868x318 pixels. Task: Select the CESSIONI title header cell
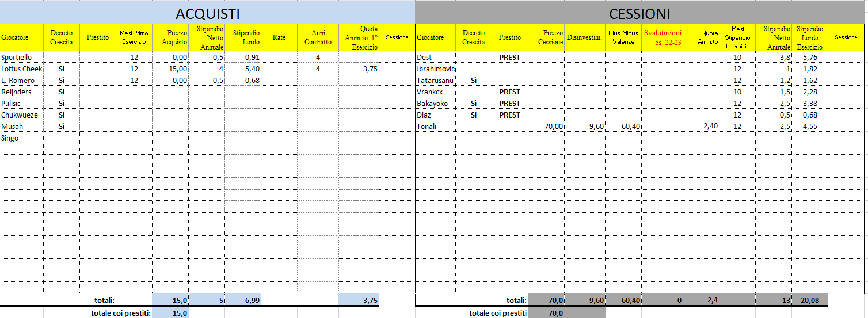coord(639,14)
